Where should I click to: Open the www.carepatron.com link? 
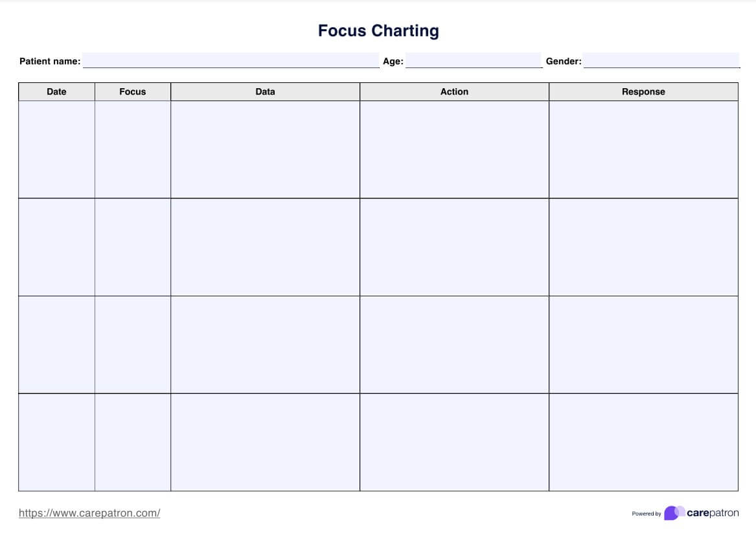[x=89, y=513]
